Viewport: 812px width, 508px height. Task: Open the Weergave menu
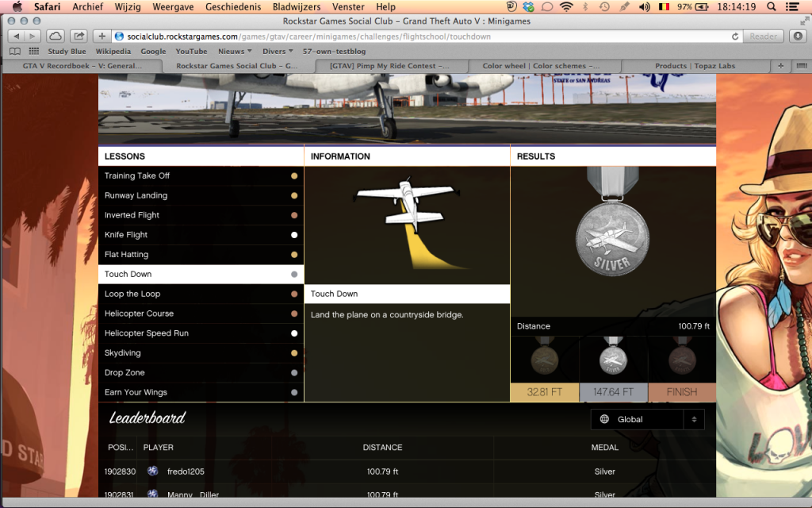point(173,6)
